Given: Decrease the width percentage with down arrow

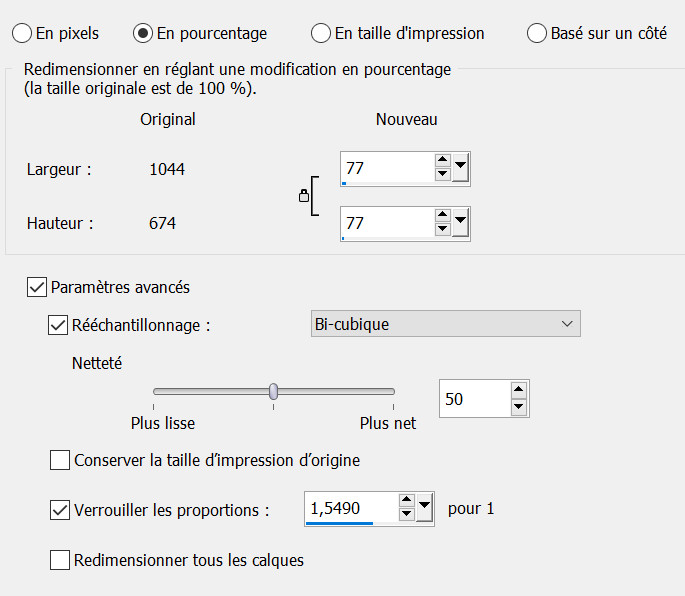Looking at the screenshot, I should pyautogui.click(x=443, y=175).
